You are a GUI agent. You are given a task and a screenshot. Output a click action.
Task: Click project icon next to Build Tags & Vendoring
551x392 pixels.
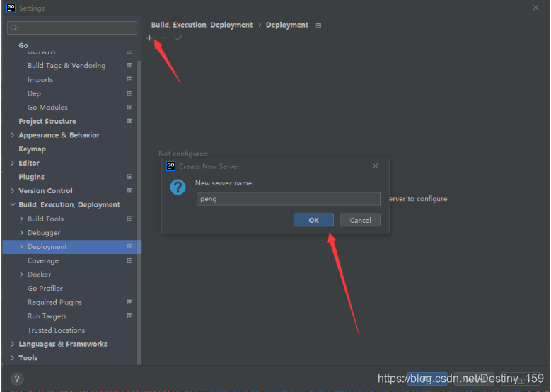pyautogui.click(x=129, y=65)
